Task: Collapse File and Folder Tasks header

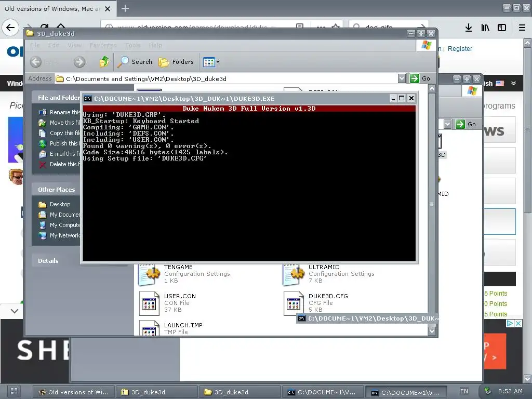Action: 56,98
